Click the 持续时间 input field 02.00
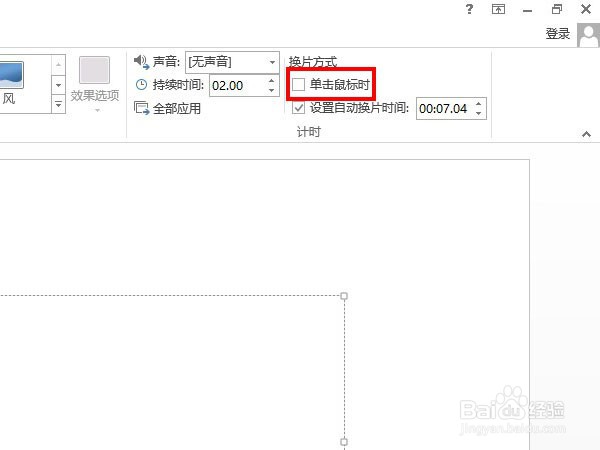Viewport: 600px width, 450px height. pyautogui.click(x=237, y=86)
